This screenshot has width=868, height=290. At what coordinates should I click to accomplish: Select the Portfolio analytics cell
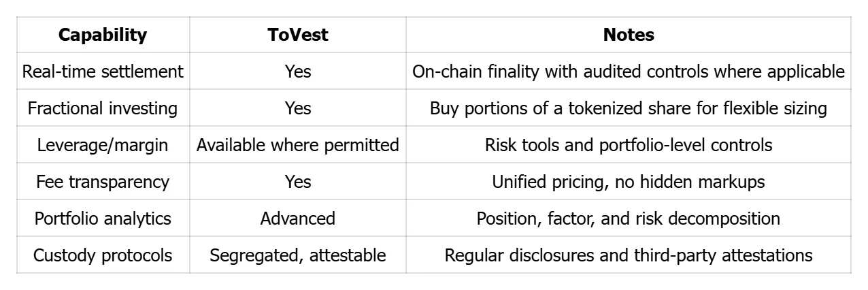(x=103, y=219)
